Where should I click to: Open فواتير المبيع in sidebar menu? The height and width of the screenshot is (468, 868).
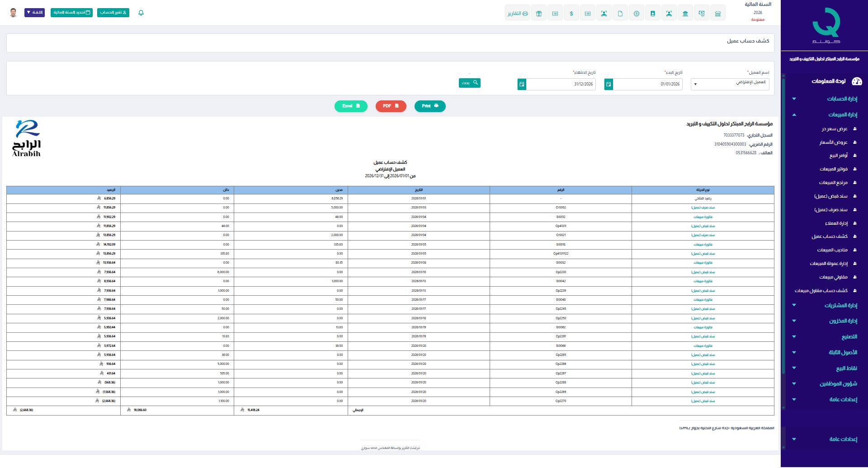(x=834, y=169)
